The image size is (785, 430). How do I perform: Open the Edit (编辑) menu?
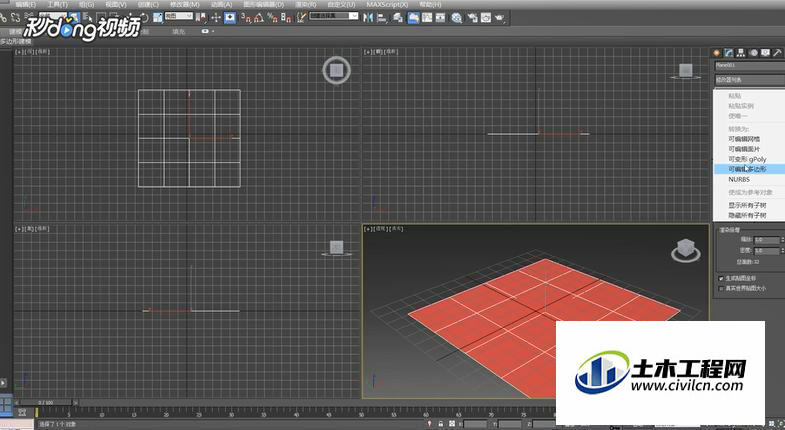[x=25, y=5]
